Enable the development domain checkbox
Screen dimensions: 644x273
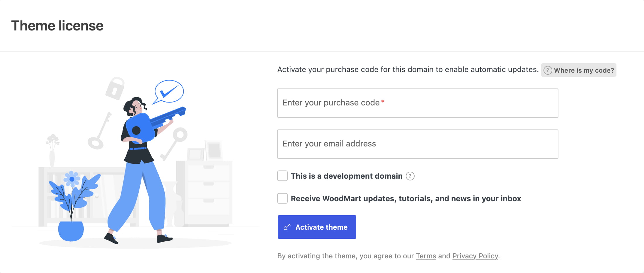[282, 176]
